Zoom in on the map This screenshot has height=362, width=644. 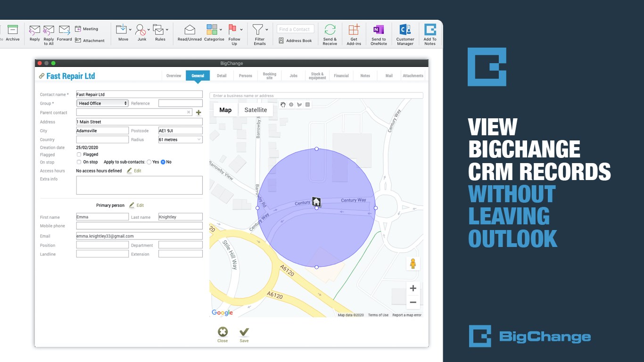413,288
